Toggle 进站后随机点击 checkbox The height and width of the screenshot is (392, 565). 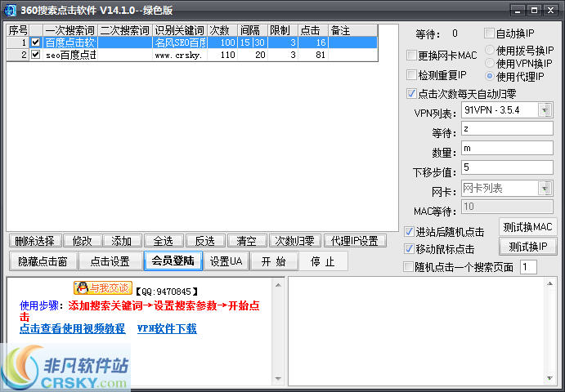pos(409,232)
